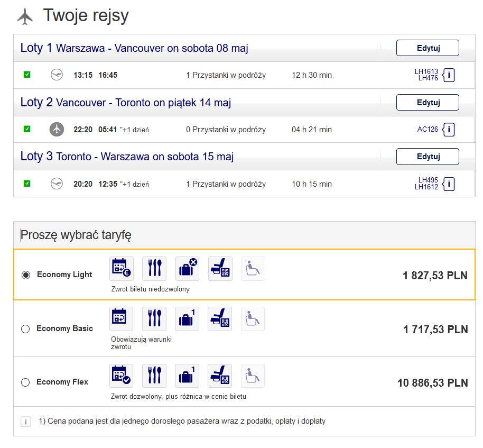Click Edytuj for Toronto - Warszawa flight

[x=428, y=157]
